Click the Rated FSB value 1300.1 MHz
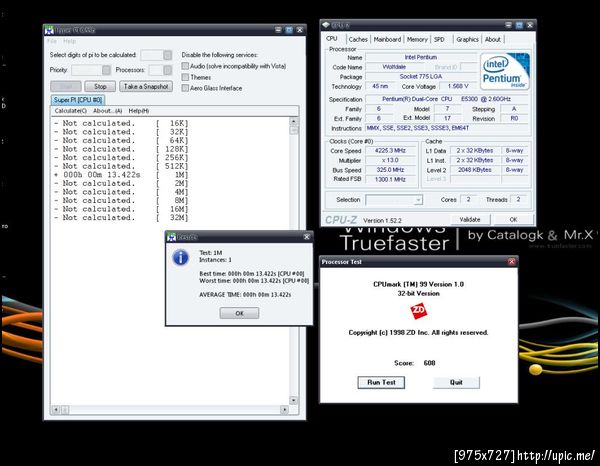600x466 pixels. coord(390,179)
